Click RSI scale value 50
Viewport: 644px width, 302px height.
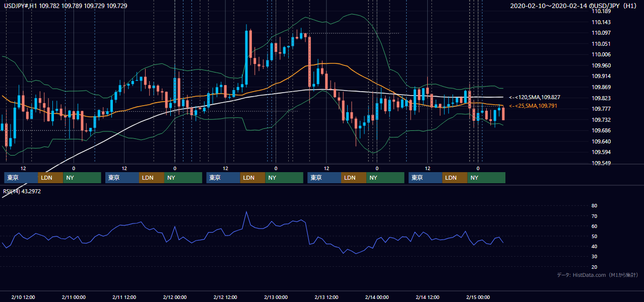[594, 236]
